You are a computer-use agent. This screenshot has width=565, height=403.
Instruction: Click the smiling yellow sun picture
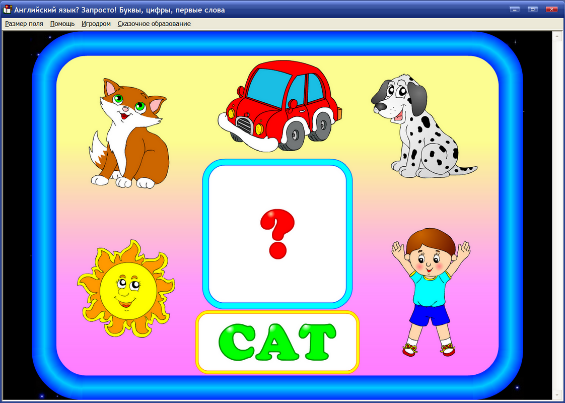tap(126, 288)
